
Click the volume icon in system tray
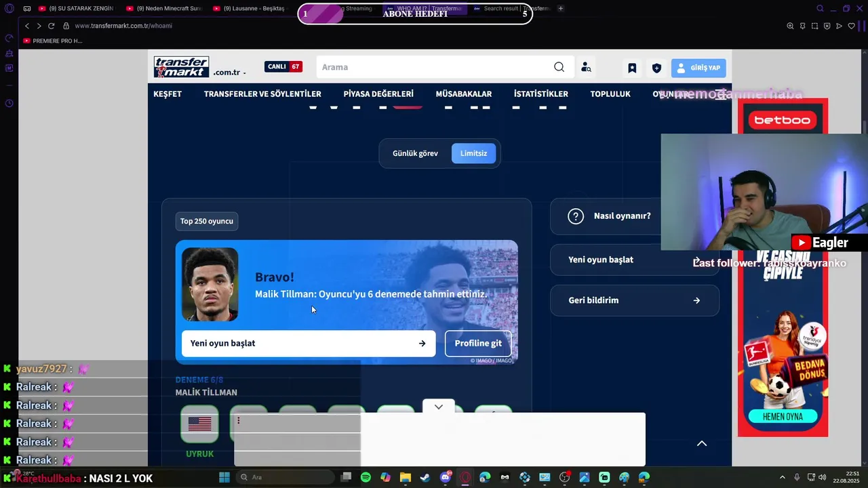(x=823, y=477)
